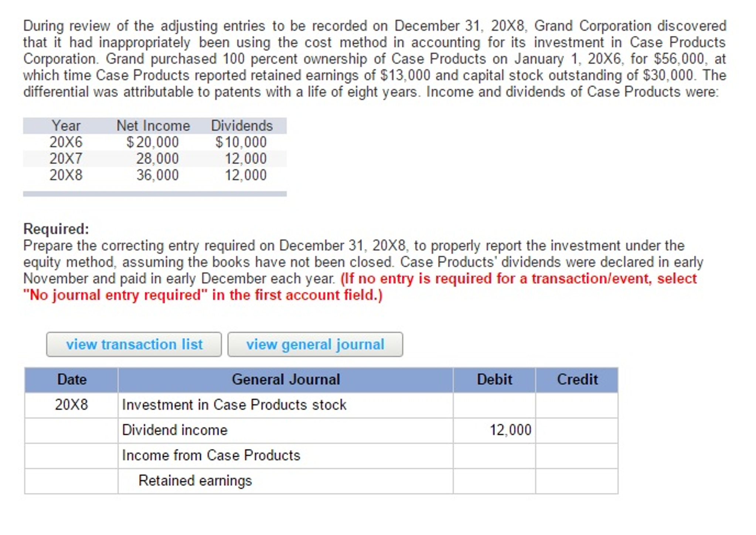Click the 20X8 date cell in journal

coord(71,405)
